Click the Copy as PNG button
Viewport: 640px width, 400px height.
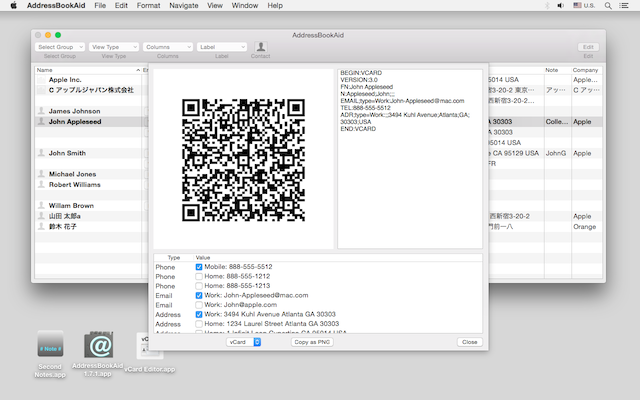tap(312, 342)
